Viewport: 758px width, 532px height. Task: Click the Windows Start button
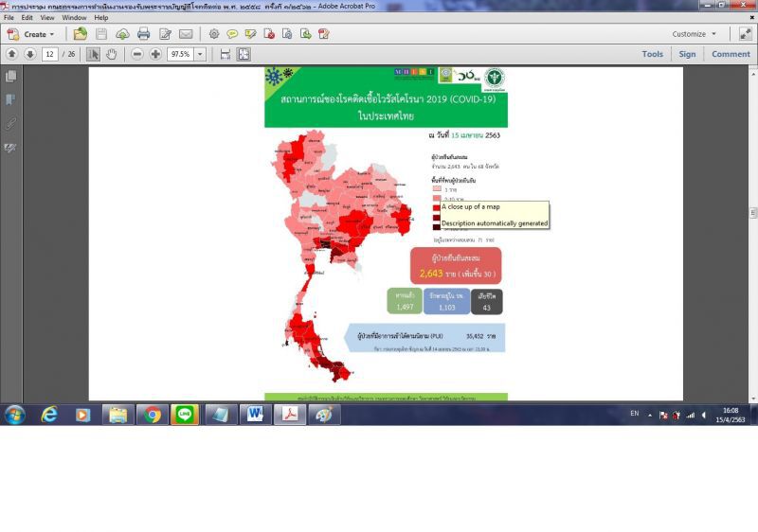tap(14, 415)
